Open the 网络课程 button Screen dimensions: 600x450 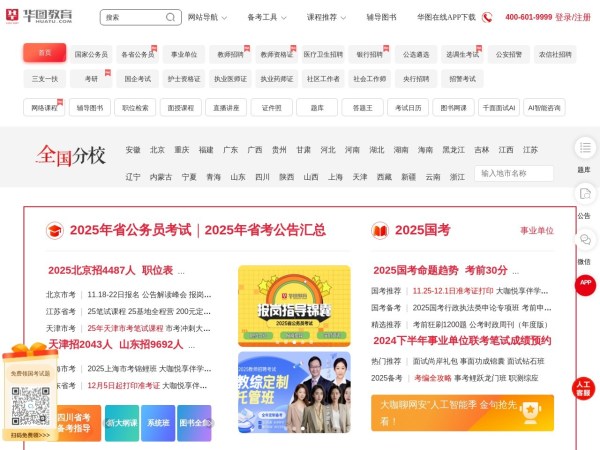(x=44, y=106)
